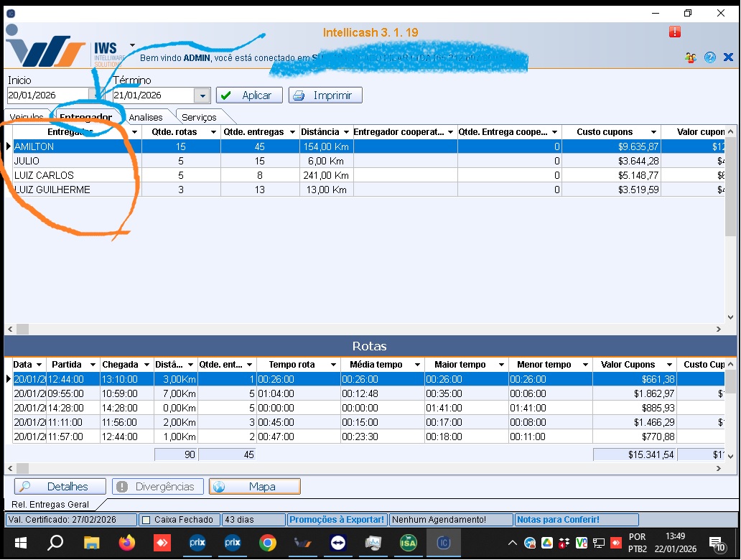Expand the Qtde. rotas column filter
741x560 pixels.
pyautogui.click(x=213, y=132)
